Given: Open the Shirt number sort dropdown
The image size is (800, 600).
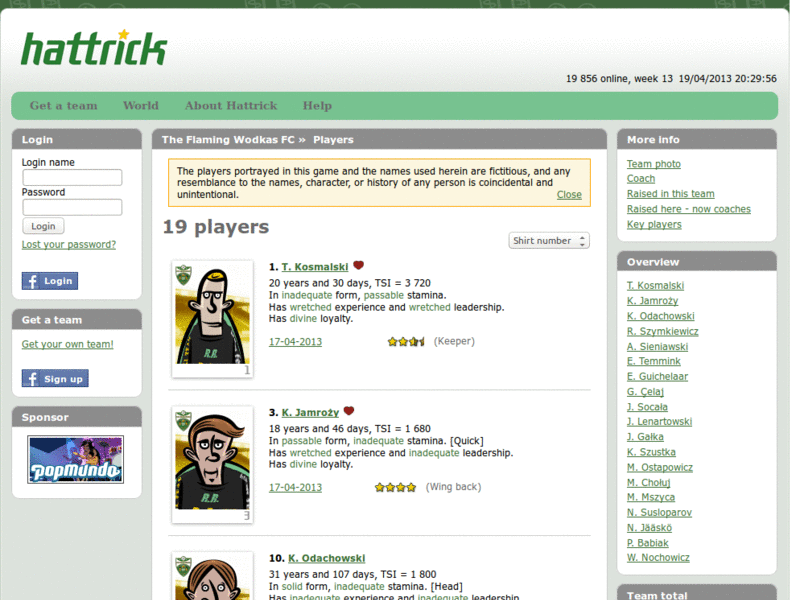Looking at the screenshot, I should [x=549, y=240].
